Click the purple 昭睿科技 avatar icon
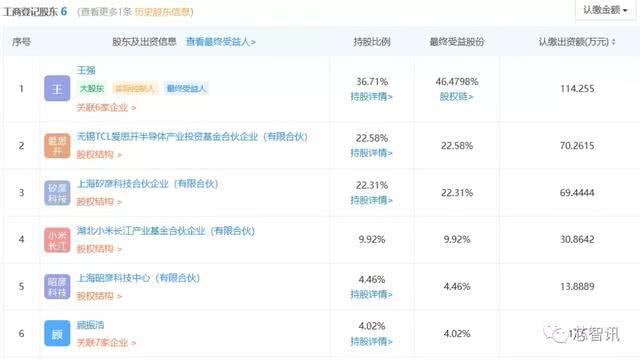Image resolution: width=640 pixels, height=362 pixels. (x=57, y=286)
